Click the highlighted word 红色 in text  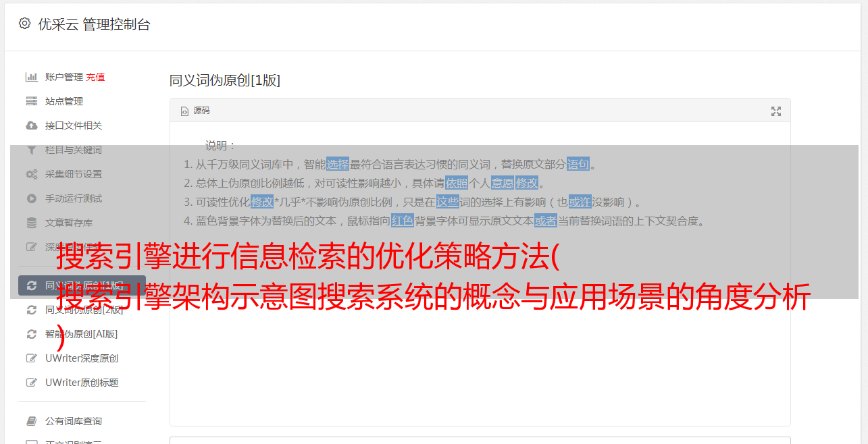click(403, 221)
